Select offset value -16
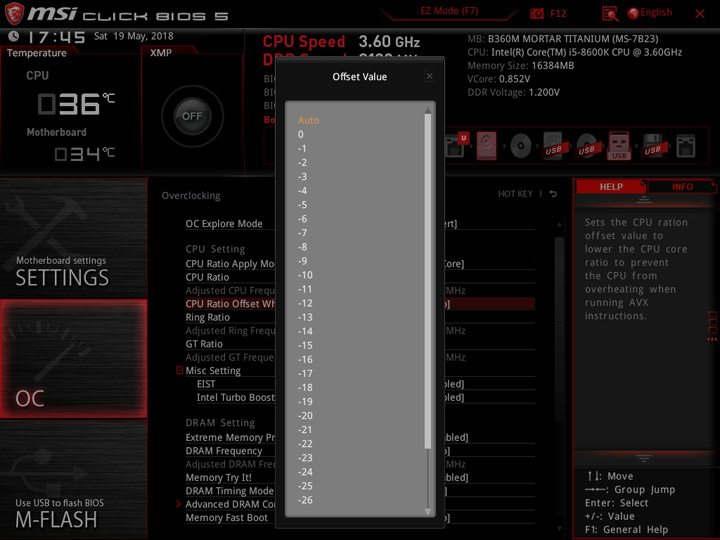Screen dimensions: 720x540 [305, 359]
